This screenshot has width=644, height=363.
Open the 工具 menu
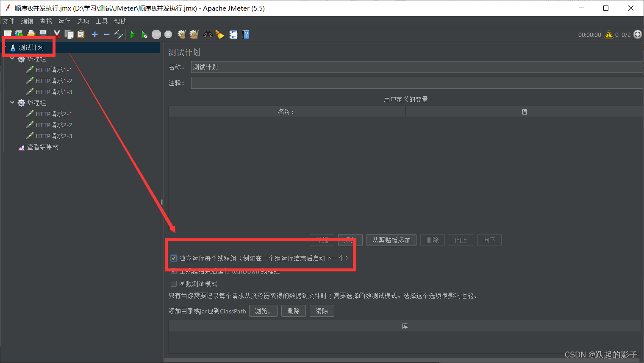coord(102,21)
